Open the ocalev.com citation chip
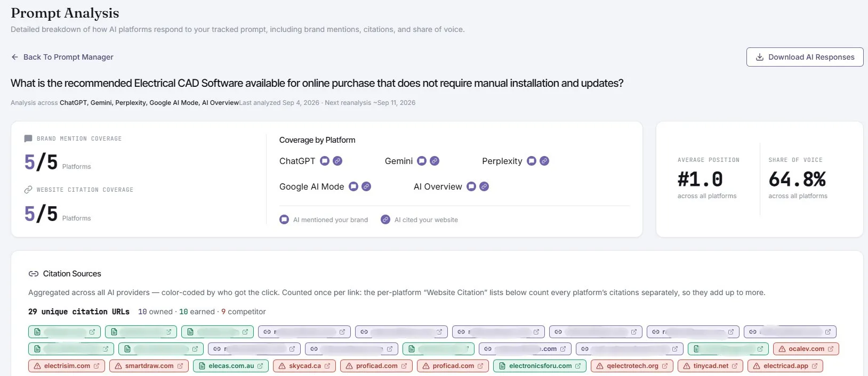 pos(806,349)
